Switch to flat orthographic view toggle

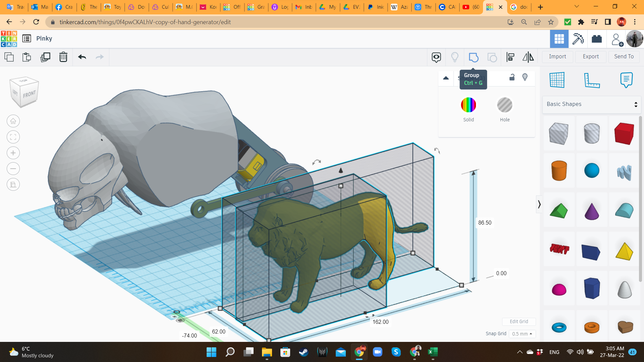(13, 185)
